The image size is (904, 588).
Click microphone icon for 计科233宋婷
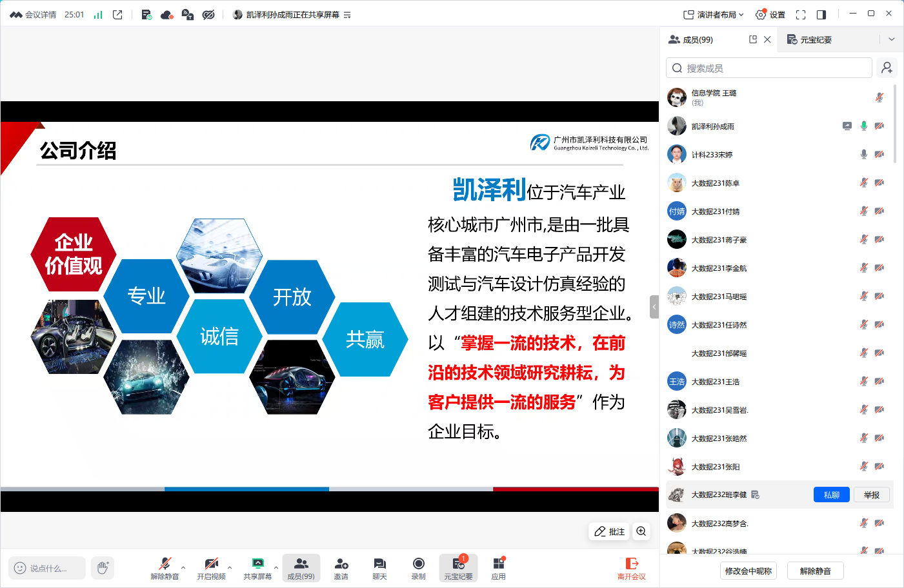[x=864, y=154]
